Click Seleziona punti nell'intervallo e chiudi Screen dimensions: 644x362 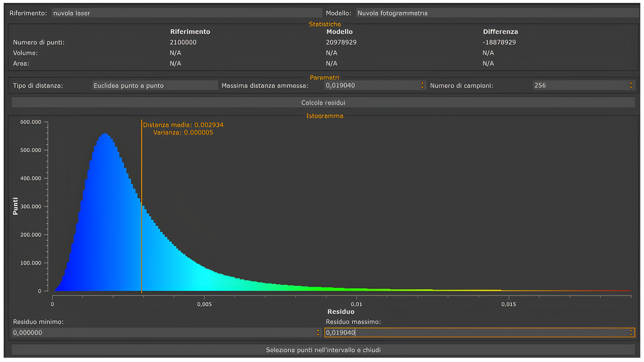click(323, 350)
